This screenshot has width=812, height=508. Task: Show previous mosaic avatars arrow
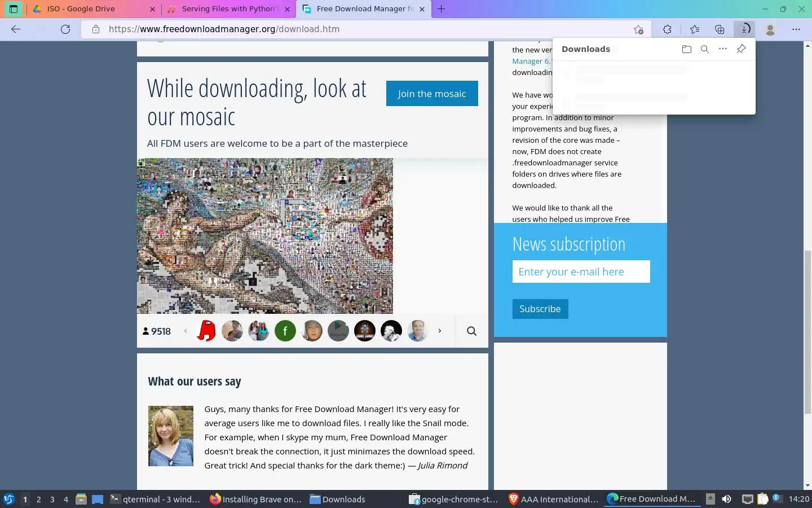(186, 331)
